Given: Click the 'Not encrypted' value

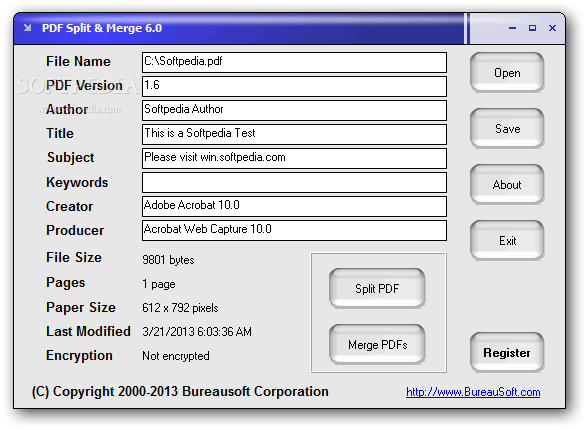Looking at the screenshot, I should tap(176, 356).
